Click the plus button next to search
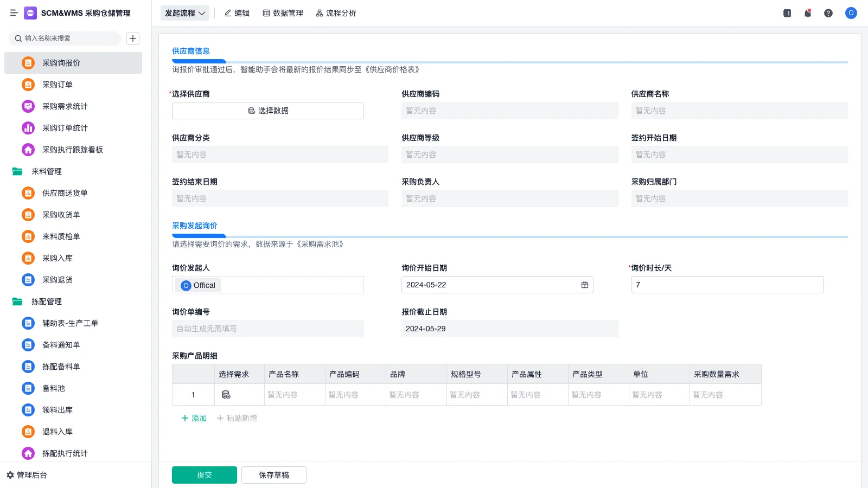 [133, 38]
